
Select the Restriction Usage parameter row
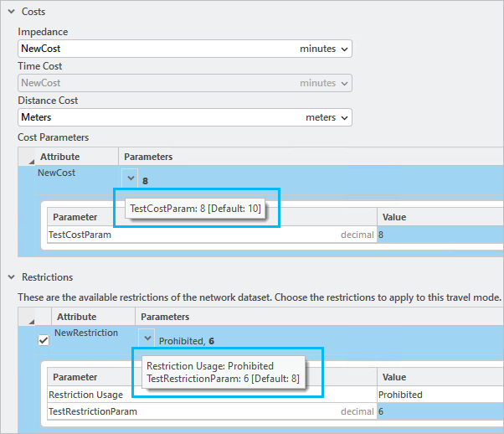(86, 395)
